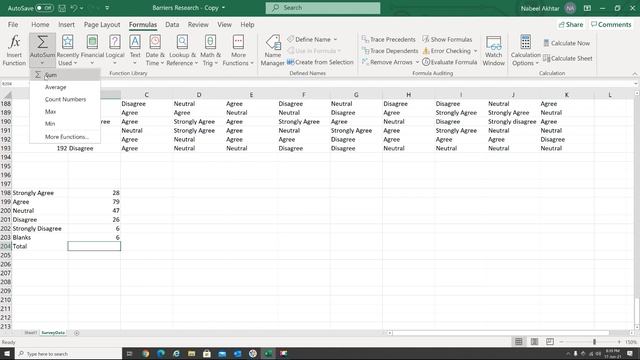
Task: Open the Logical functions list
Action: pyautogui.click(x=115, y=51)
